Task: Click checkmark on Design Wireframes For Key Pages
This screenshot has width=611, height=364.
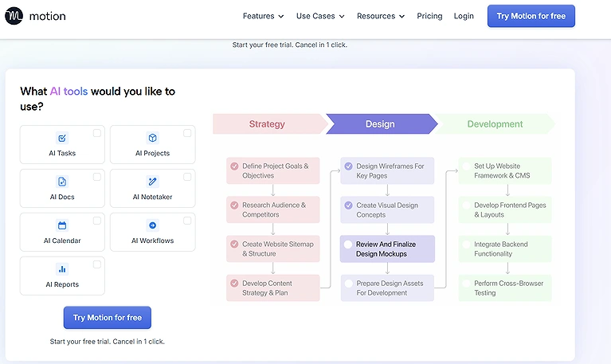Action: pyautogui.click(x=348, y=166)
